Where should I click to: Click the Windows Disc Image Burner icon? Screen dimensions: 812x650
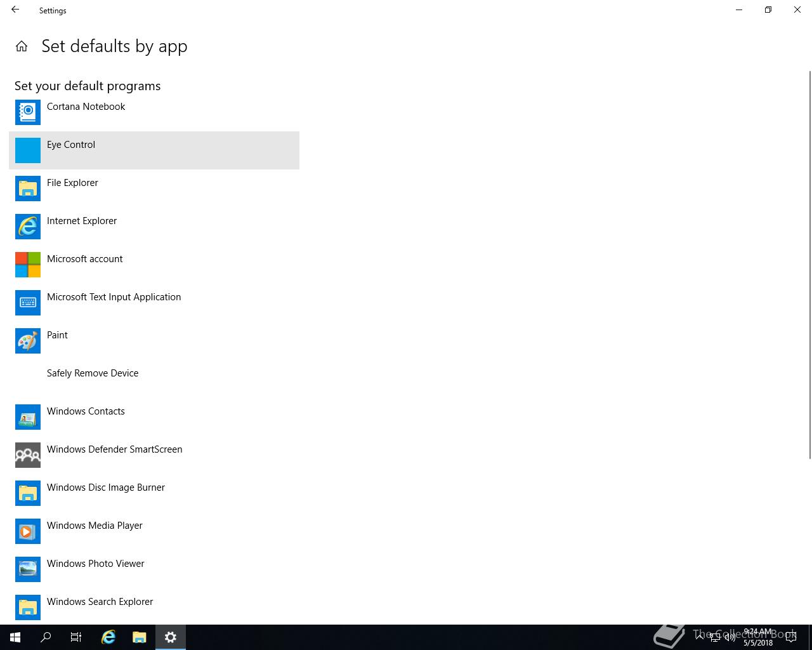point(28,493)
